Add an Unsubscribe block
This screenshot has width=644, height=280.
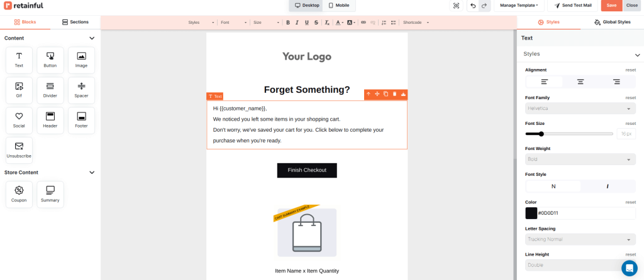pos(19,151)
